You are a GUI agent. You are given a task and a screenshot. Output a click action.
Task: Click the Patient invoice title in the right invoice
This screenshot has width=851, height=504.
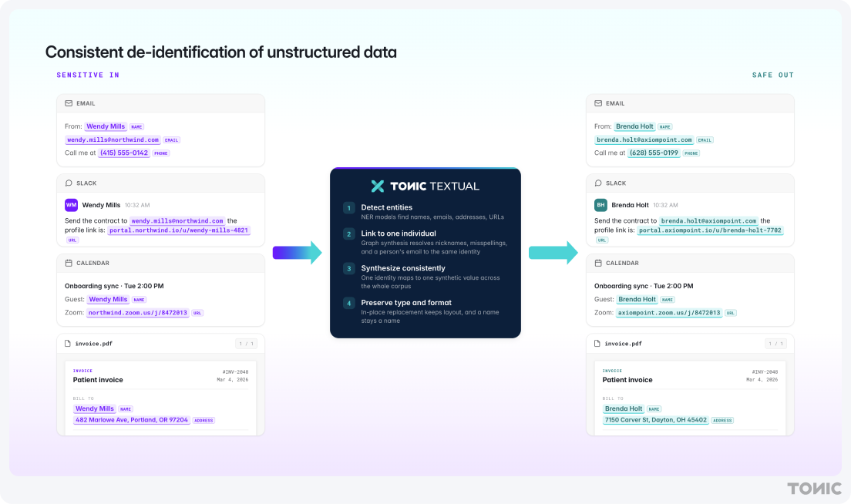[x=627, y=380]
